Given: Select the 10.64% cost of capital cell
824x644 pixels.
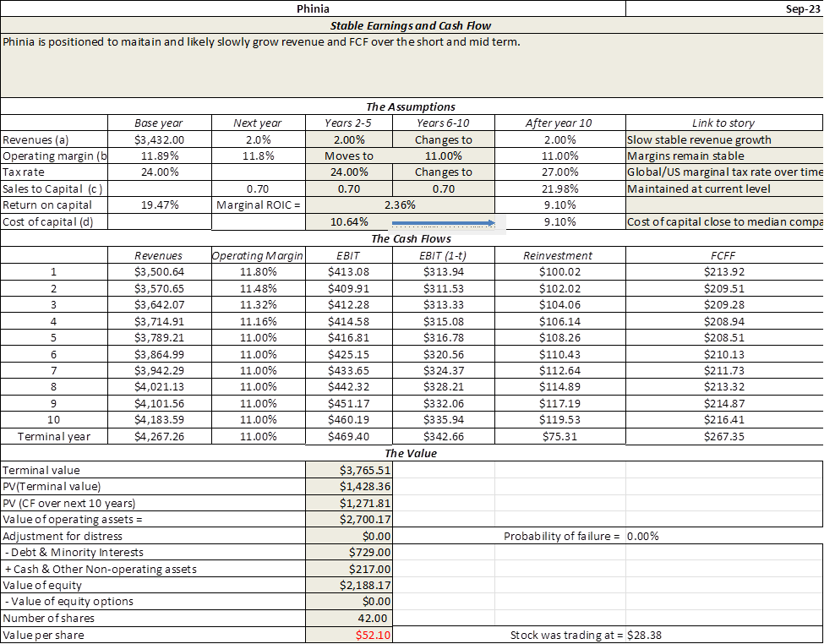Looking at the screenshot, I should click(349, 222).
